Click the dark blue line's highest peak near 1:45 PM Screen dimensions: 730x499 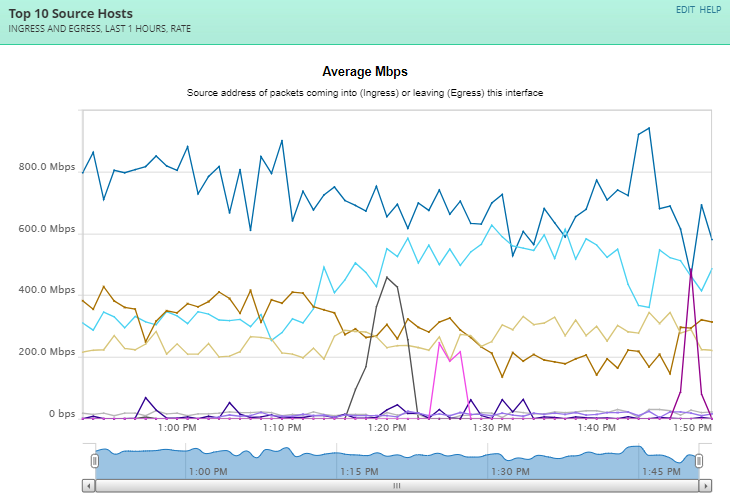point(649,128)
